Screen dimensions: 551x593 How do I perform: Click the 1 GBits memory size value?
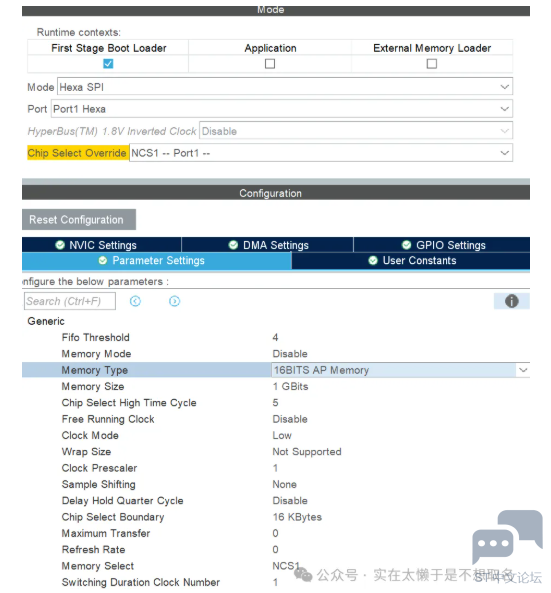pyautogui.click(x=290, y=386)
